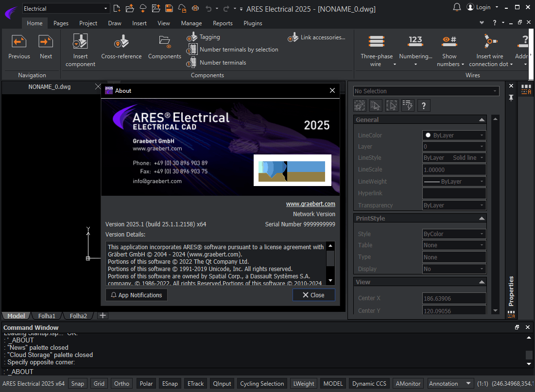Click the Dynamic CCS button

click(369, 383)
